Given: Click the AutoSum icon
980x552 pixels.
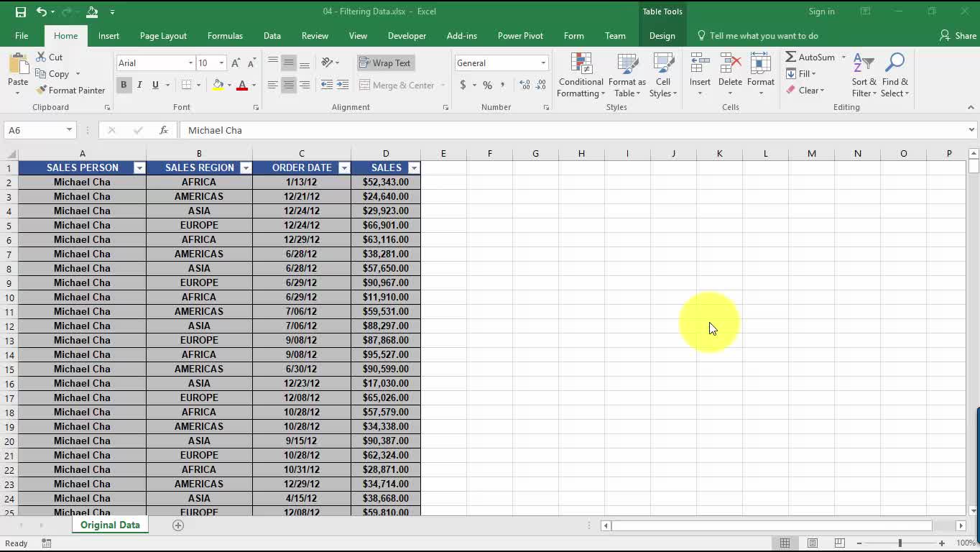Looking at the screenshot, I should tap(791, 57).
